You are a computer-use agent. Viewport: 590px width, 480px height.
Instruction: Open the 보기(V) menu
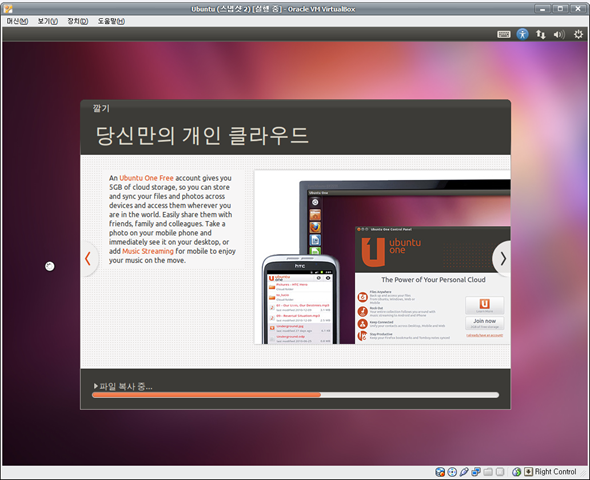[48, 21]
